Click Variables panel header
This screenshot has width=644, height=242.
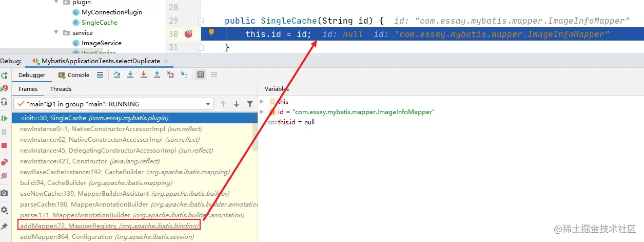277,89
